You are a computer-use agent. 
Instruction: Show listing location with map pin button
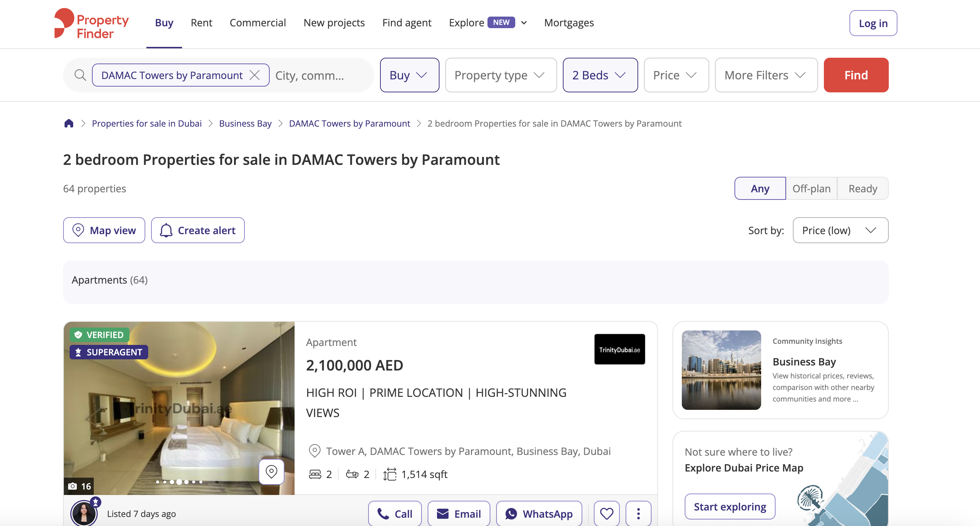tap(271, 472)
